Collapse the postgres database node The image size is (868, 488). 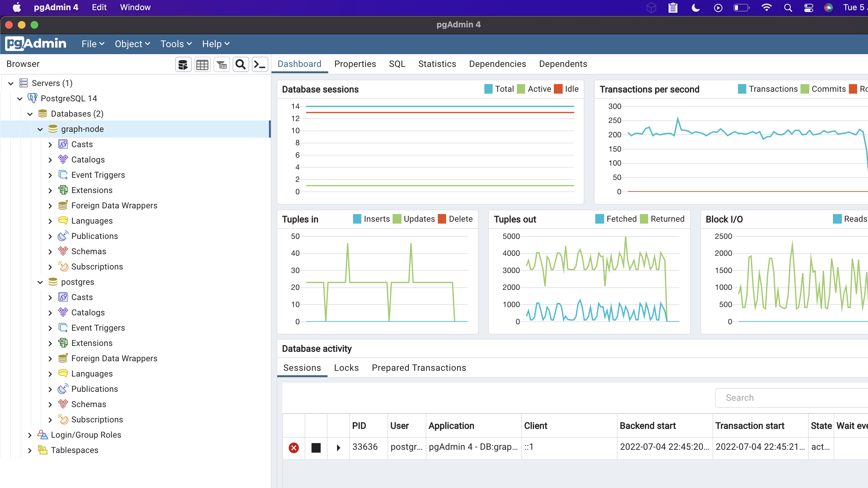(x=40, y=282)
